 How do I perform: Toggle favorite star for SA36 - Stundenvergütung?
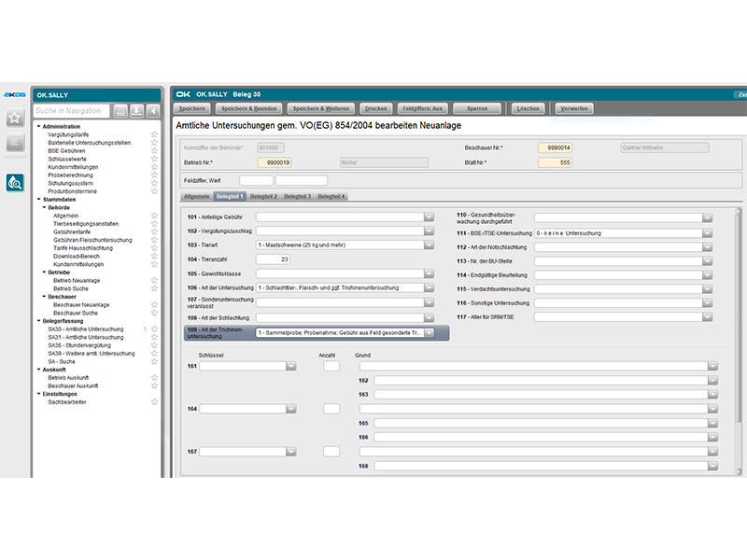coord(154,345)
